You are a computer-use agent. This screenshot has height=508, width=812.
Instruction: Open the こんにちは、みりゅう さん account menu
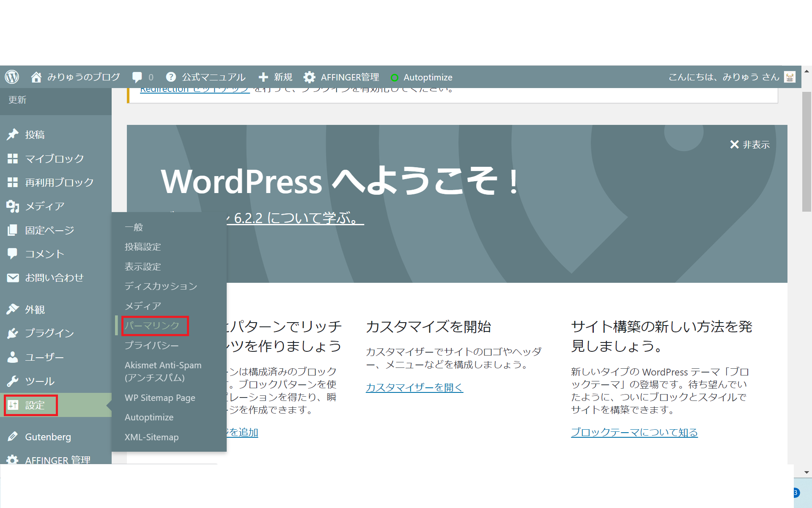tap(724, 77)
